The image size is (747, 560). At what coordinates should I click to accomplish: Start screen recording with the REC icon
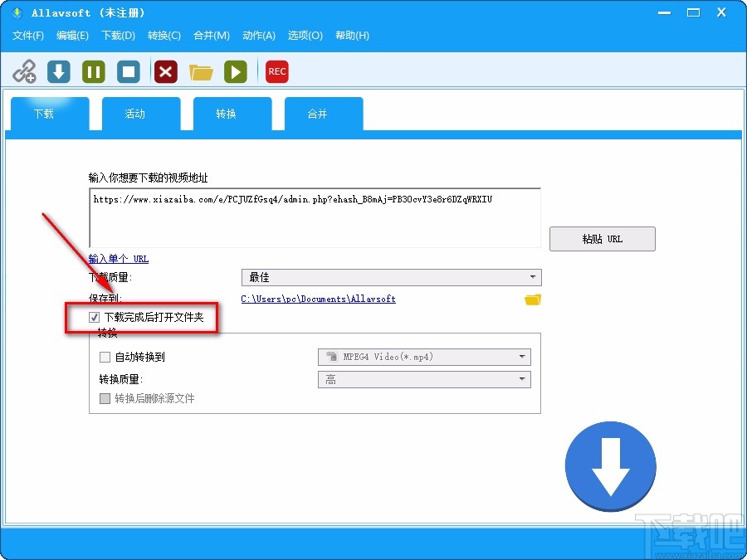pos(276,71)
